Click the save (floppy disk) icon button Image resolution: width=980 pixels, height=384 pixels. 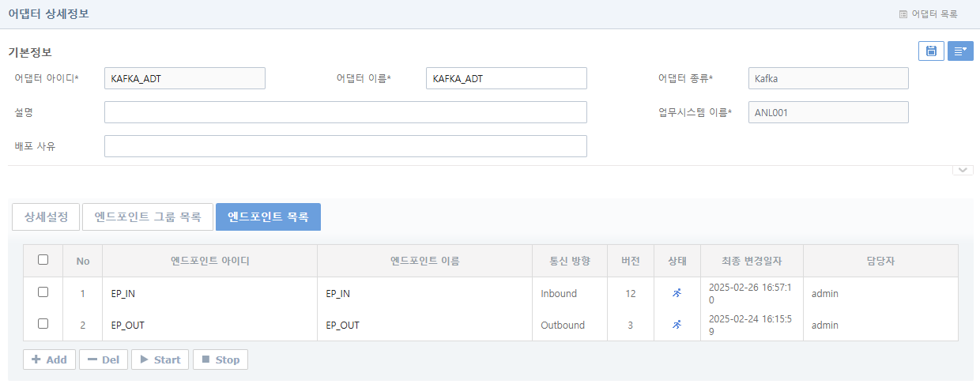pyautogui.click(x=931, y=51)
